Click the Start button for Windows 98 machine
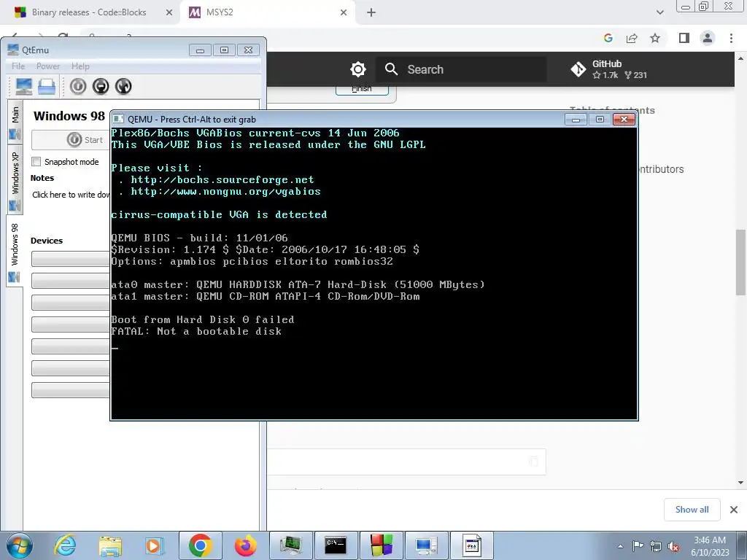 (x=70, y=139)
